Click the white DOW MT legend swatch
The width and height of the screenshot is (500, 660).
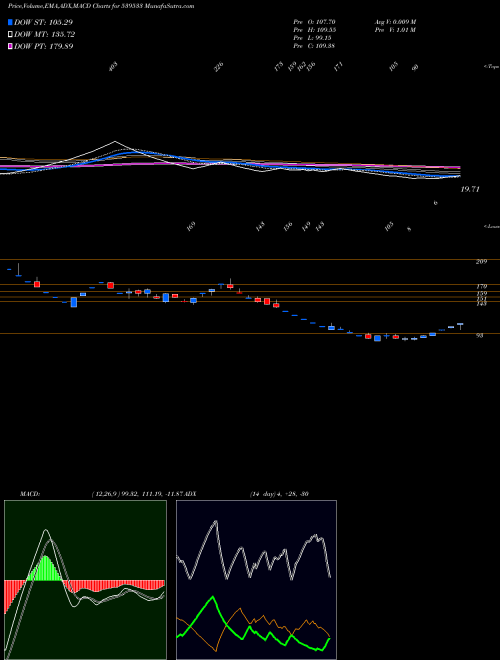(10, 35)
